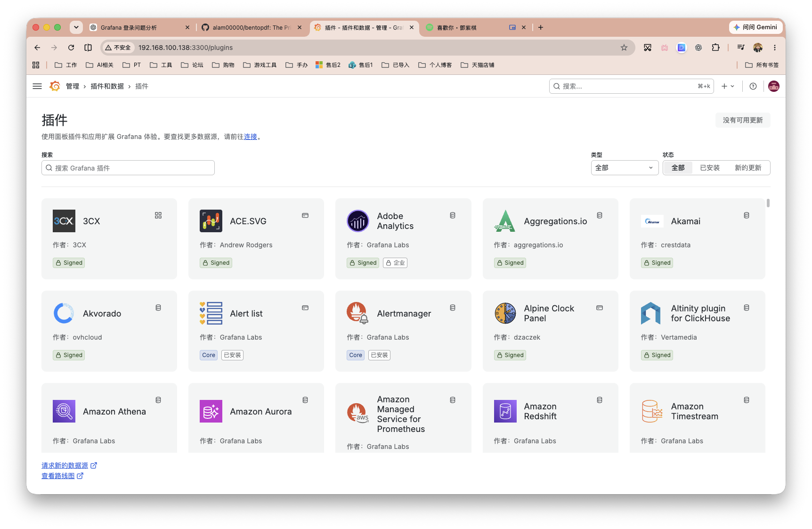Click the 3CX plugin logo
Image resolution: width=812 pixels, height=529 pixels.
(64, 221)
